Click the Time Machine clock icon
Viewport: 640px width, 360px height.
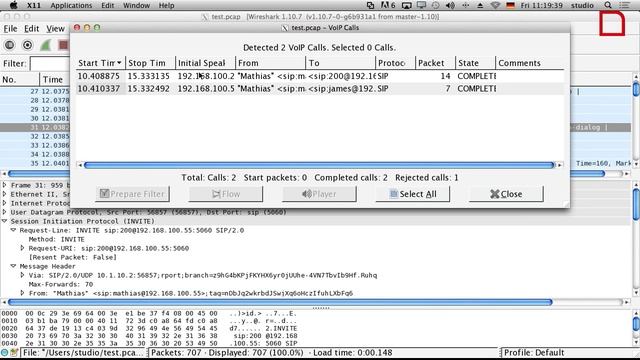coord(436,5)
